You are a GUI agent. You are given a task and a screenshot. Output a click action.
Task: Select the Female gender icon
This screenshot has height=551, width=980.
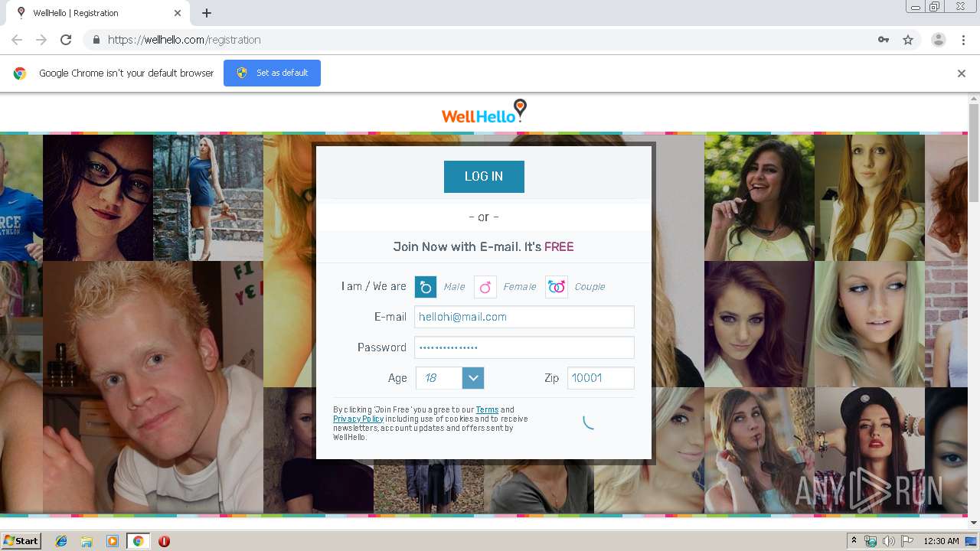[x=485, y=287]
